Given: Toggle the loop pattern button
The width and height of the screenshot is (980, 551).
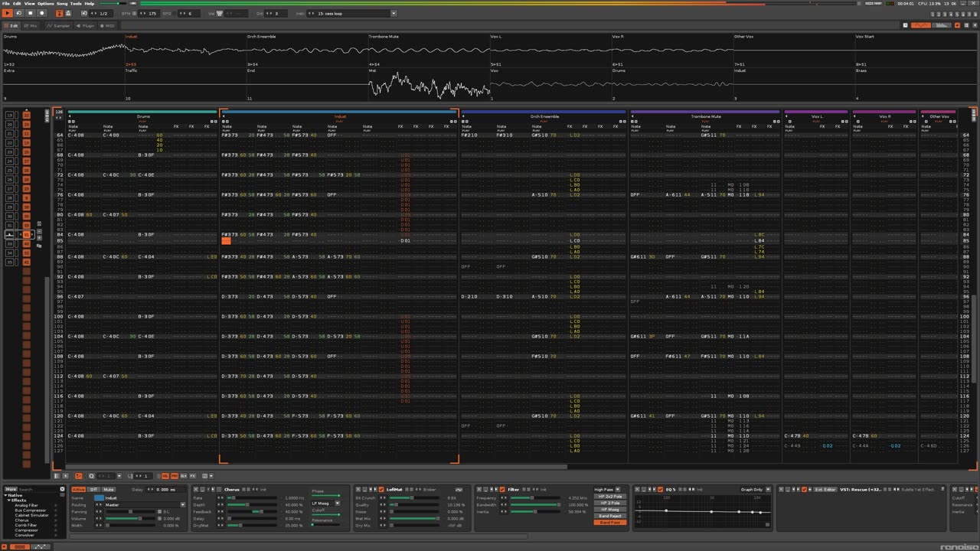Looking at the screenshot, I should (x=18, y=13).
